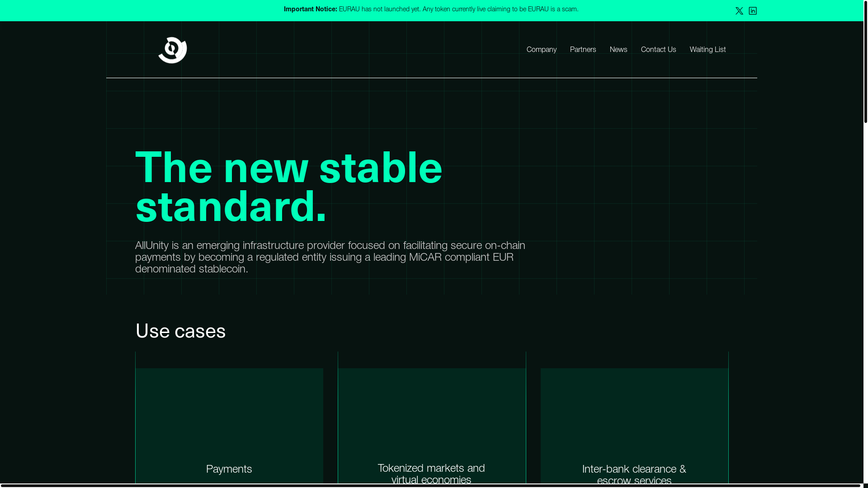Viewport: 868px width, 488px height.
Task: Go to the Partners page
Action: point(583,50)
